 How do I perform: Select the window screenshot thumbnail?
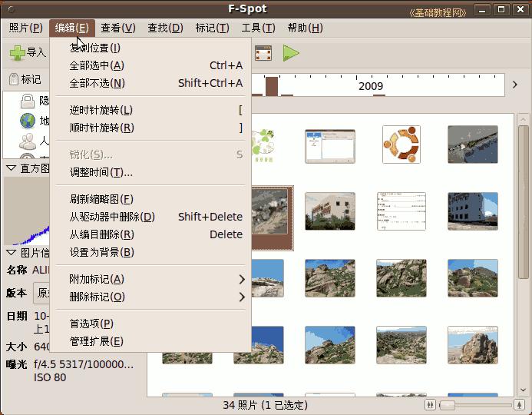tap(330, 146)
